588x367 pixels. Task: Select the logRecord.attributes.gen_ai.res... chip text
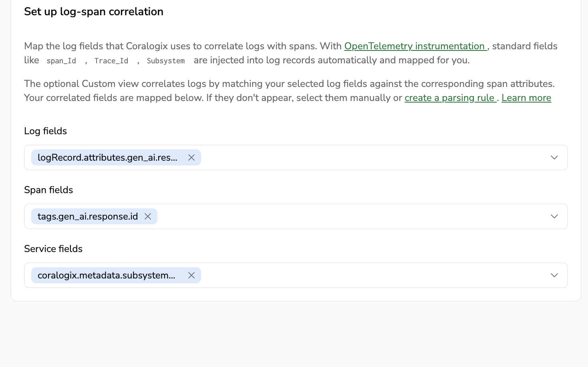(x=107, y=157)
